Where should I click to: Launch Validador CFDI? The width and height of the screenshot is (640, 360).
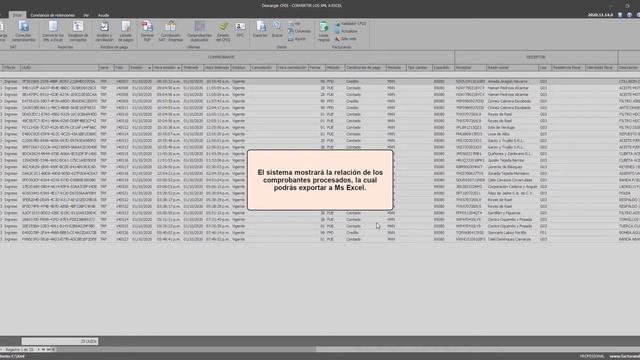351,24
